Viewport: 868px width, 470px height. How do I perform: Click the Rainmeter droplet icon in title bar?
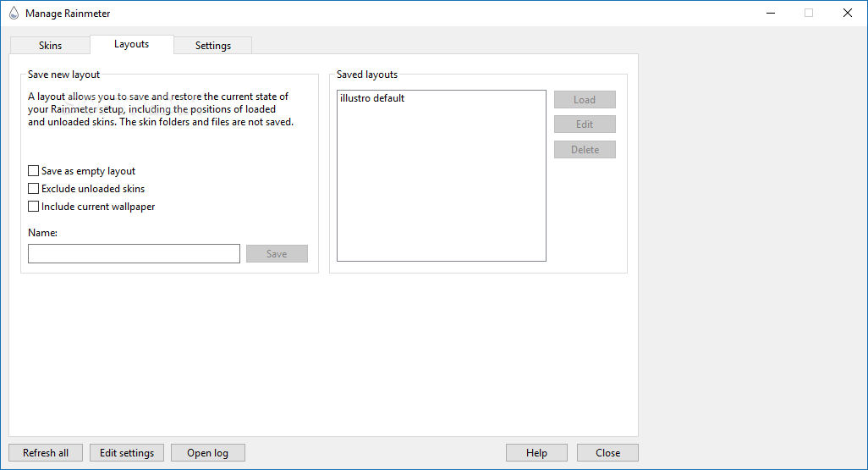[x=14, y=13]
